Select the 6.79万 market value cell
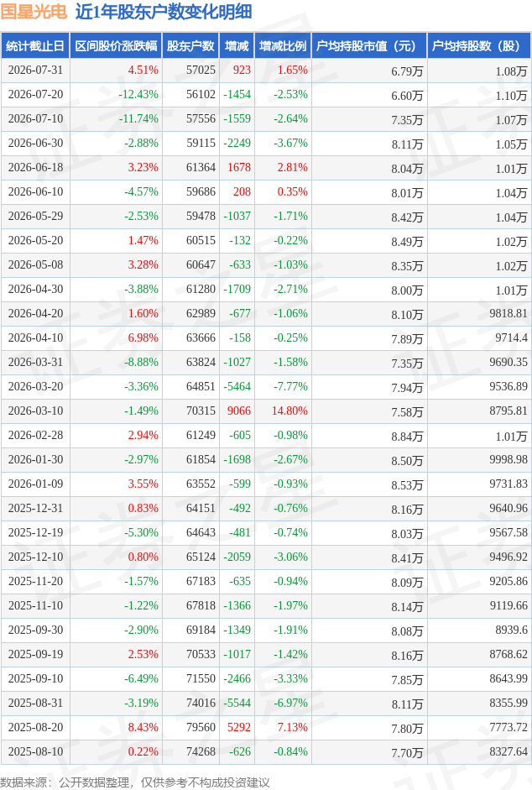The image size is (532, 790). pyautogui.click(x=407, y=71)
